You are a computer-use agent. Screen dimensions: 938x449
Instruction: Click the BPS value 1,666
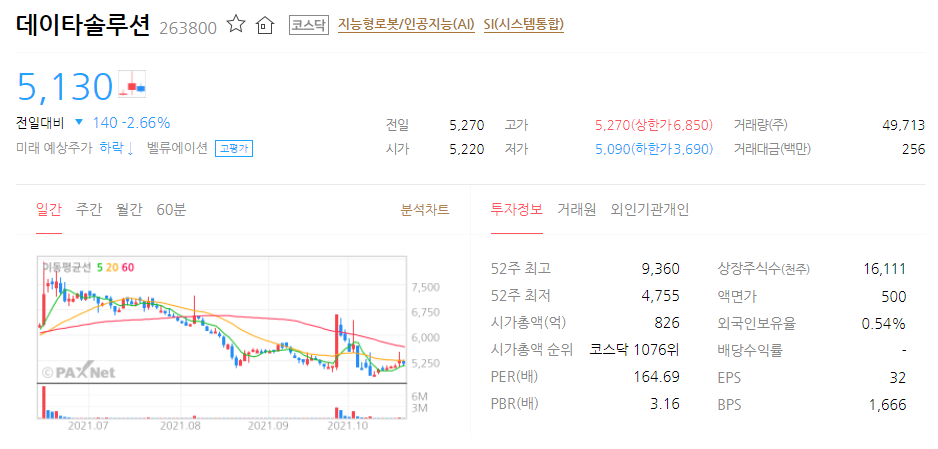[888, 405]
